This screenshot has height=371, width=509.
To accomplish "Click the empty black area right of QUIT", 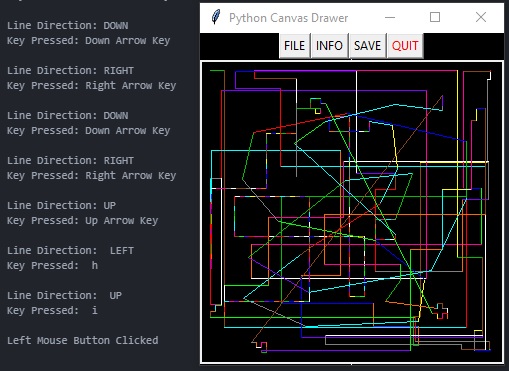I will [x=463, y=46].
